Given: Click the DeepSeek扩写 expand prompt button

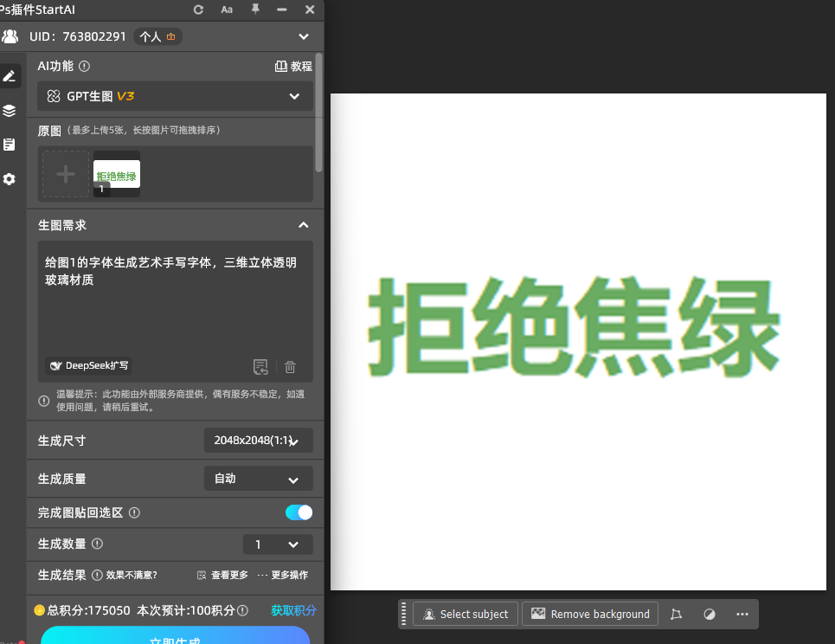Looking at the screenshot, I should 89,366.
